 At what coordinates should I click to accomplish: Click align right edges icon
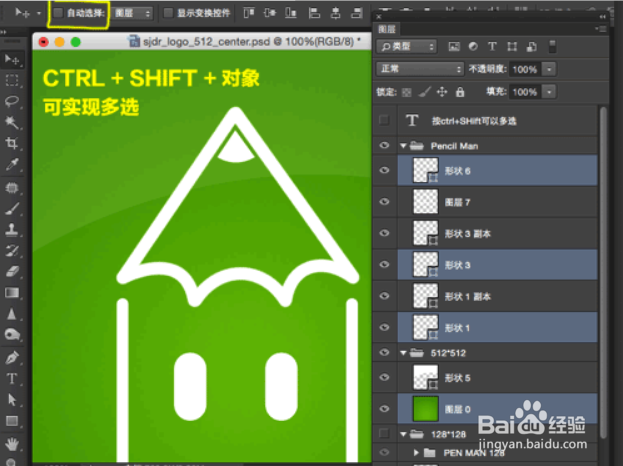pyautogui.click(x=357, y=13)
